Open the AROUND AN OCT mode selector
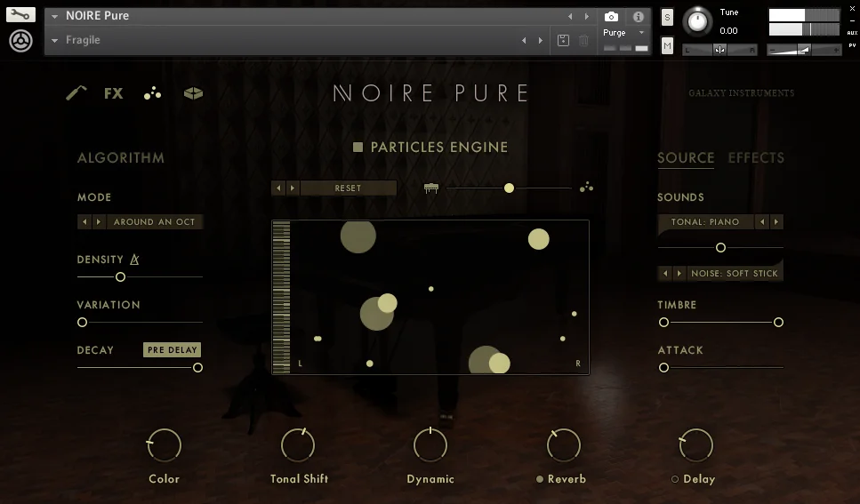Image resolution: width=860 pixels, height=504 pixels. 155,221
